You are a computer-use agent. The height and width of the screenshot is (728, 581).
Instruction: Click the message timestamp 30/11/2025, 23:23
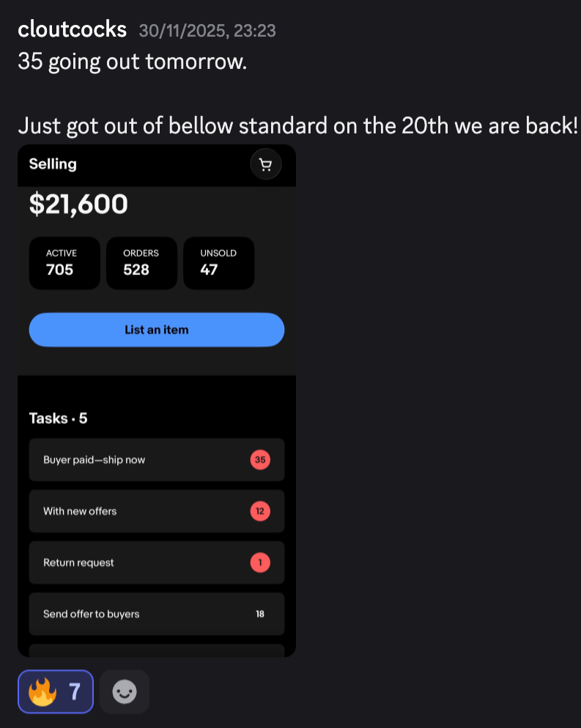tap(207, 31)
